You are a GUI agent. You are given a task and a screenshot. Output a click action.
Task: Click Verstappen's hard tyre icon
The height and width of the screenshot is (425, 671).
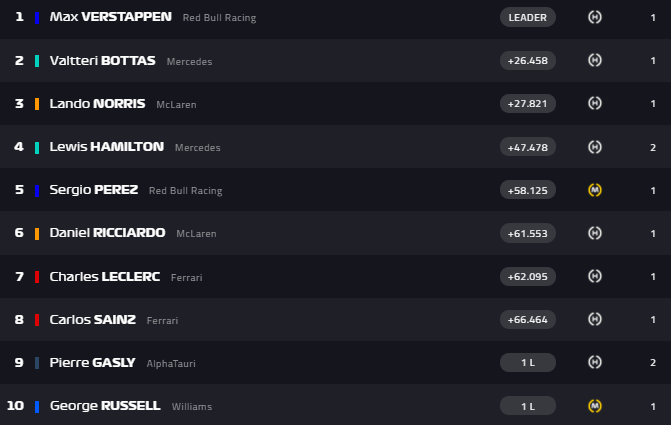(595, 17)
